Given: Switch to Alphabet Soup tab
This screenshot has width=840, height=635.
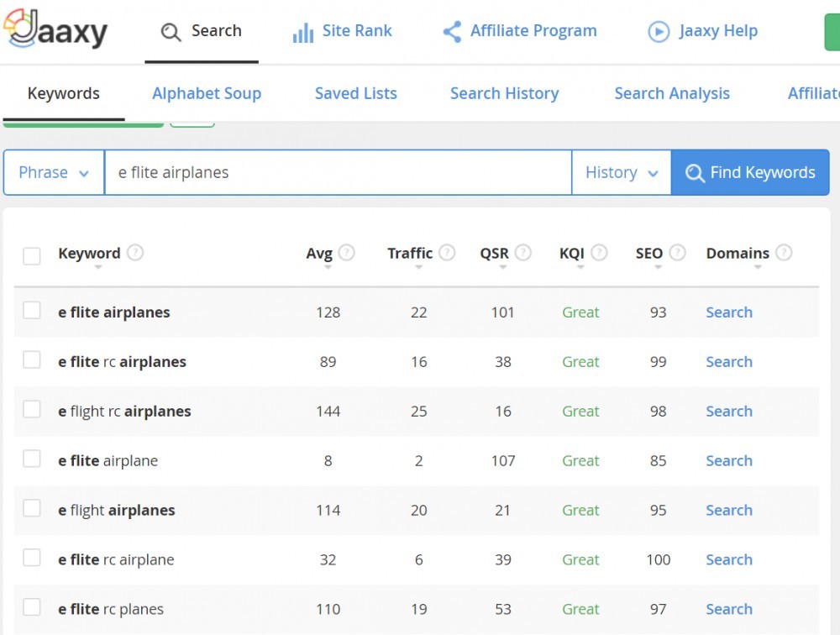Looking at the screenshot, I should [207, 93].
